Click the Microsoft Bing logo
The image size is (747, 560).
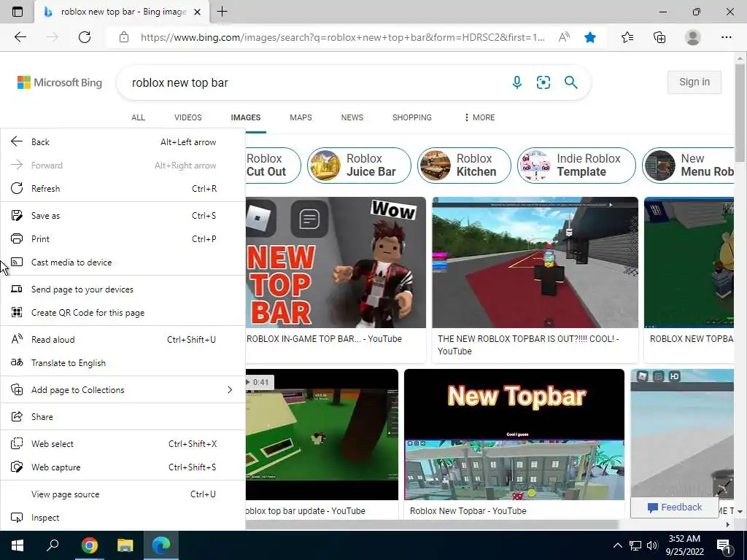coord(60,82)
